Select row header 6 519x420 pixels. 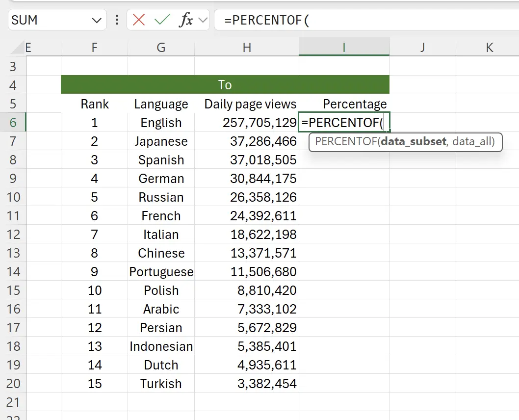tap(13, 122)
